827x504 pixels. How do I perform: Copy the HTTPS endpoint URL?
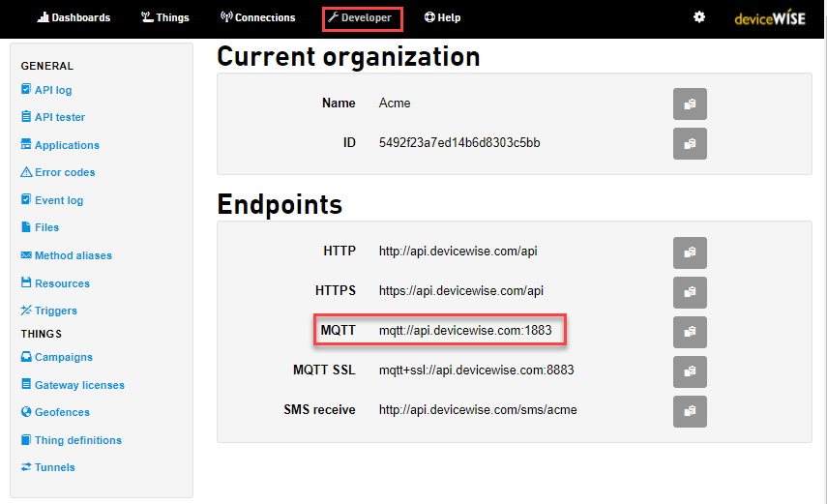[690, 292]
